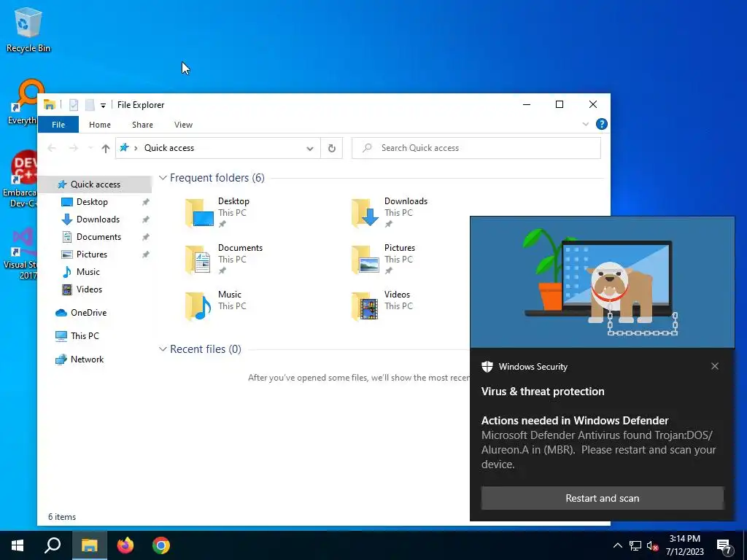Viewport: 747px width, 560px height.
Task: Click the 6 items status bar text
Action: click(x=62, y=517)
